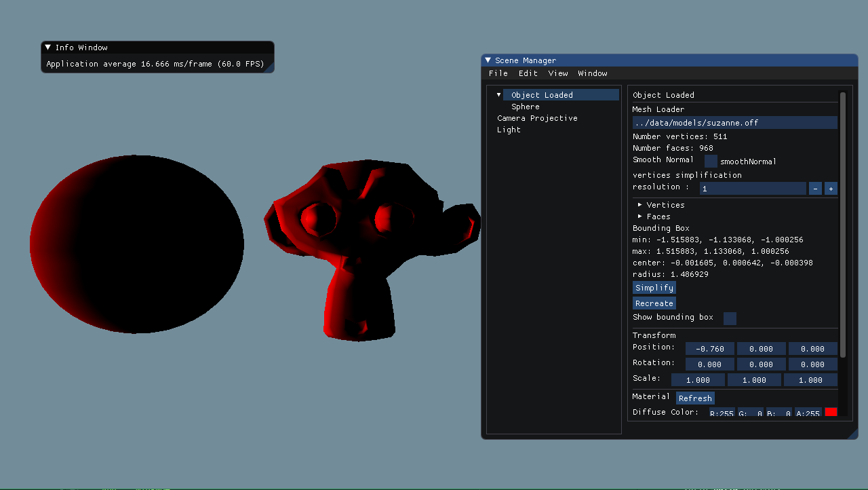Edit the suzanne.off mesh path field
Image resolution: width=868 pixels, height=490 pixels.
click(x=735, y=122)
